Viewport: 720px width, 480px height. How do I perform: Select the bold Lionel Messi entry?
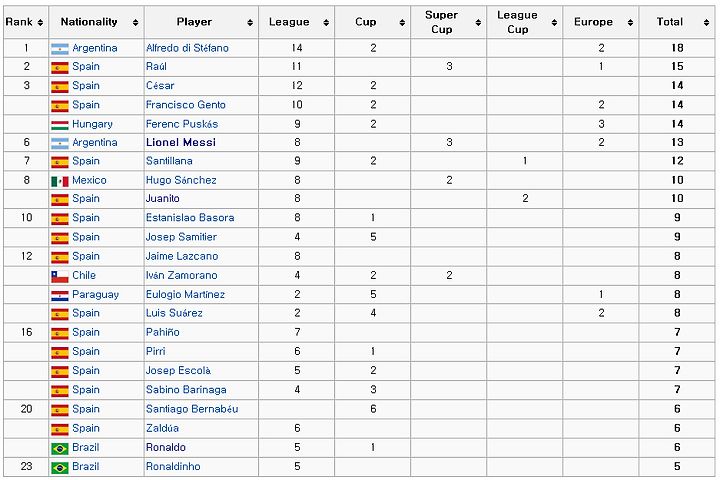click(181, 142)
